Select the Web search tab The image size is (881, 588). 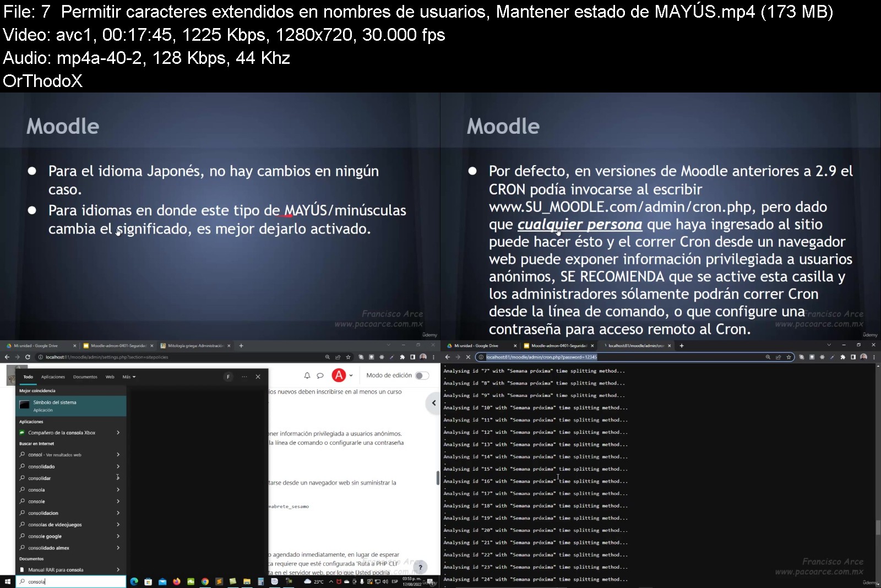[110, 377]
